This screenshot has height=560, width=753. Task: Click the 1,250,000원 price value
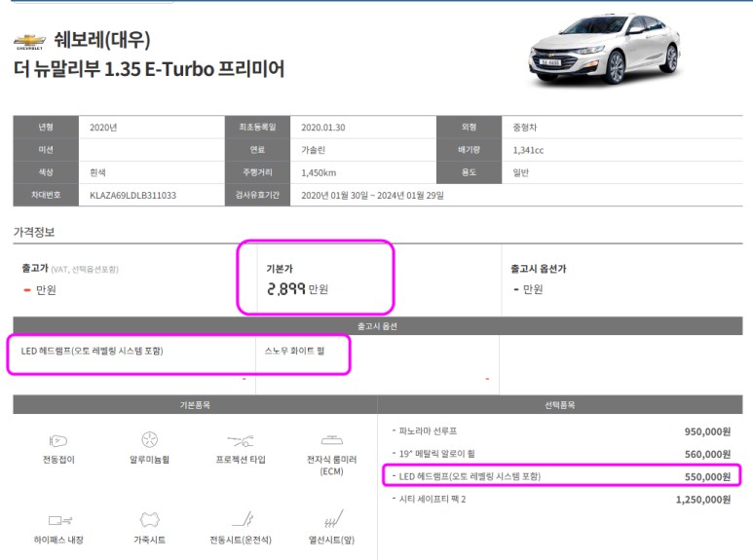coord(703,500)
